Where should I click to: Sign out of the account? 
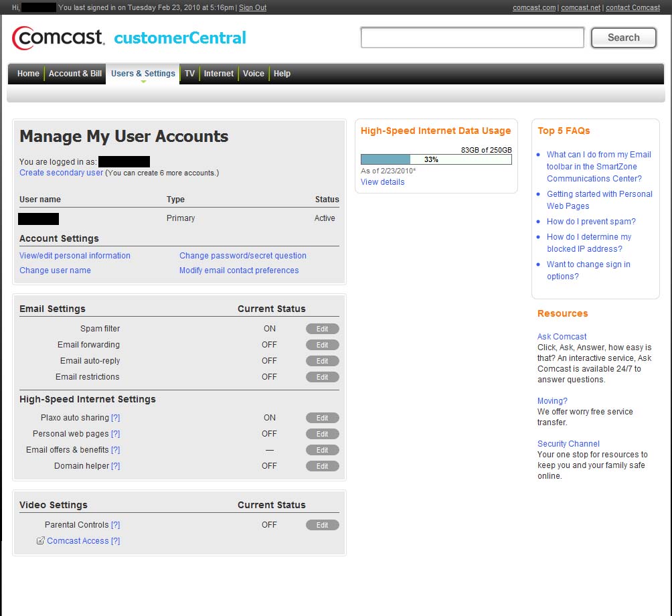click(x=252, y=7)
